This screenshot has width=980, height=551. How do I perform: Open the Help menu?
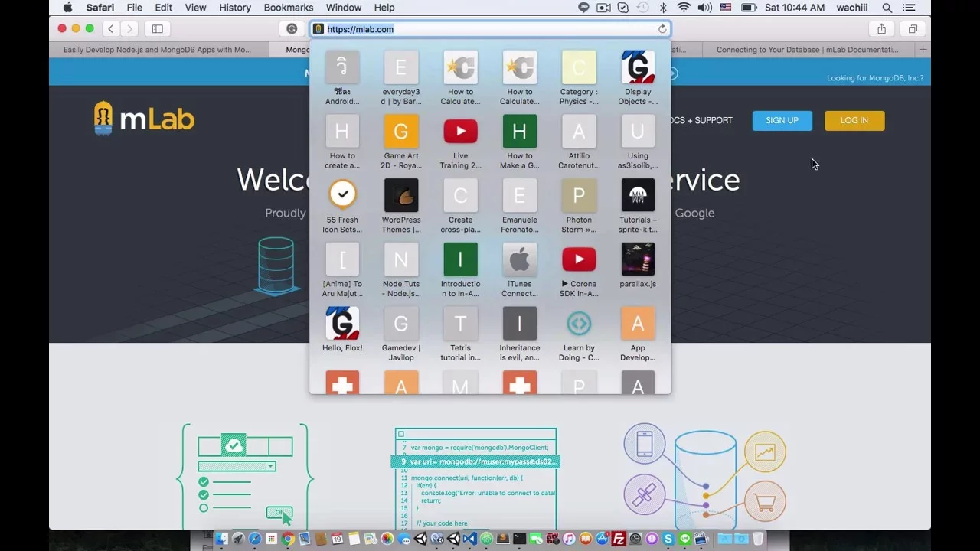coord(384,8)
